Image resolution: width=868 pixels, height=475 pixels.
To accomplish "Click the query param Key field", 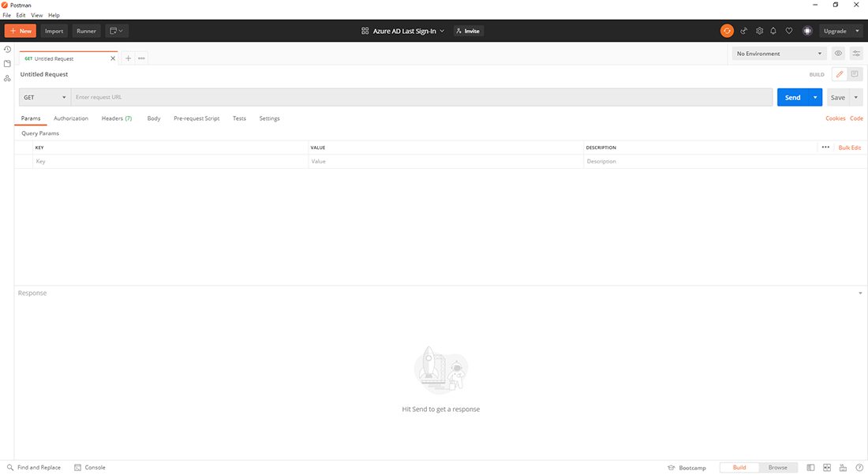I will 170,162.
